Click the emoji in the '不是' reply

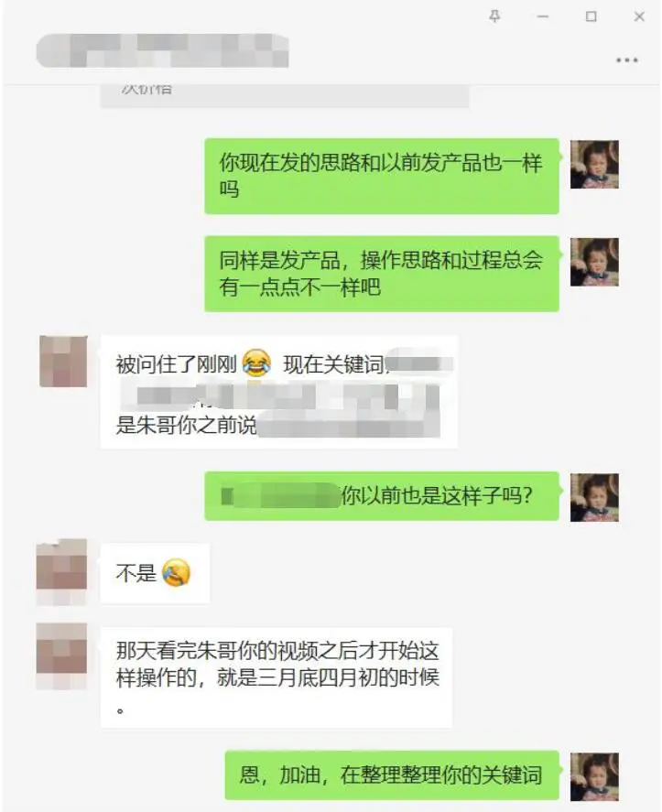coord(176,573)
